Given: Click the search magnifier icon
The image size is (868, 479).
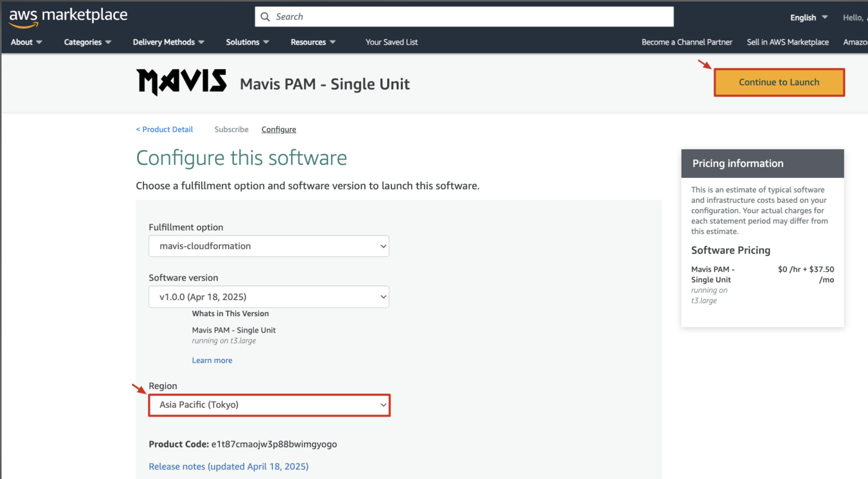Looking at the screenshot, I should pyautogui.click(x=265, y=17).
